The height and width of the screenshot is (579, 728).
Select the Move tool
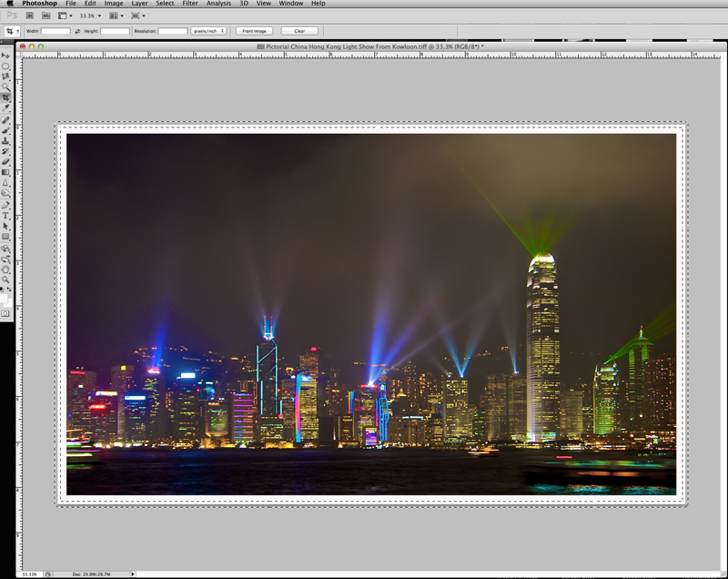click(x=5, y=56)
